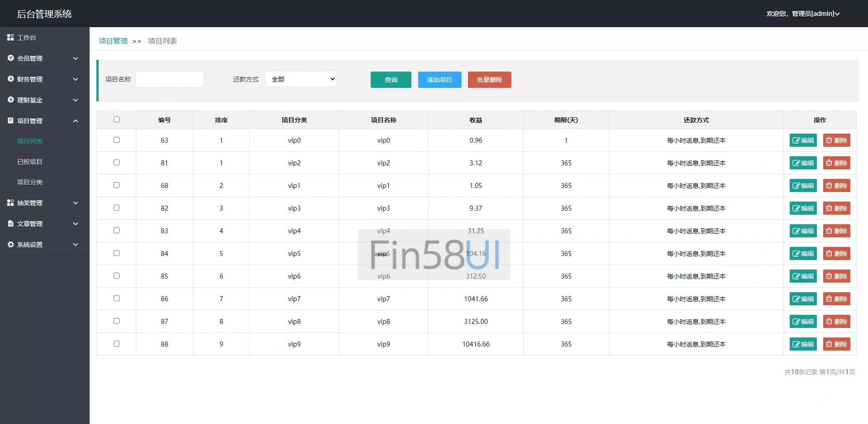This screenshot has height=424, width=868.
Task: Focus the 项目名称 text input field
Action: [170, 79]
